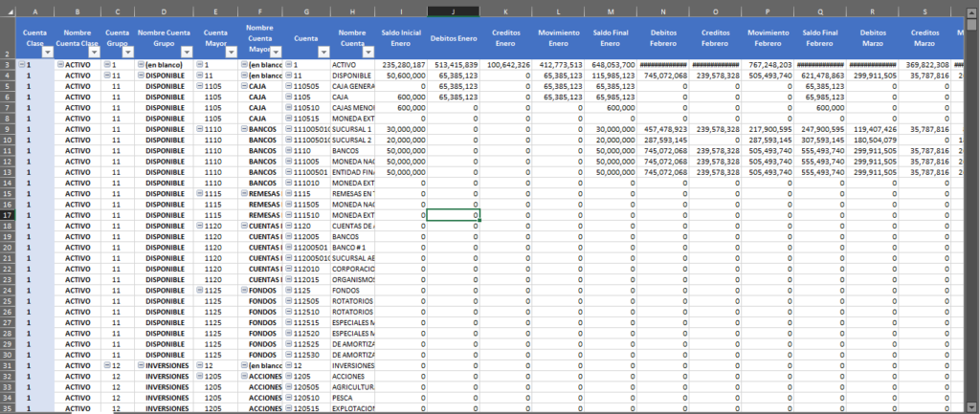
Task: Open the Nombre Cuenta Mayor filter dropdown
Action: point(276,54)
